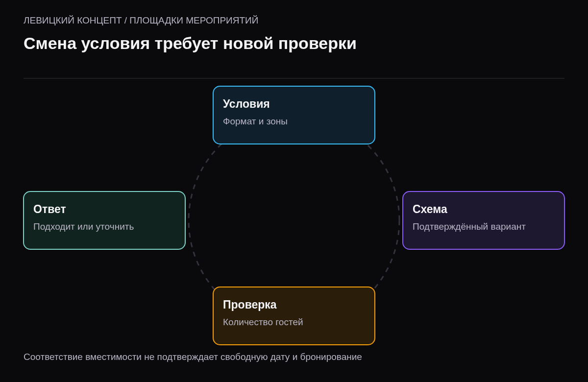Select the Условия card
Image resolution: width=588 pixels, height=382 pixels.
294,115
